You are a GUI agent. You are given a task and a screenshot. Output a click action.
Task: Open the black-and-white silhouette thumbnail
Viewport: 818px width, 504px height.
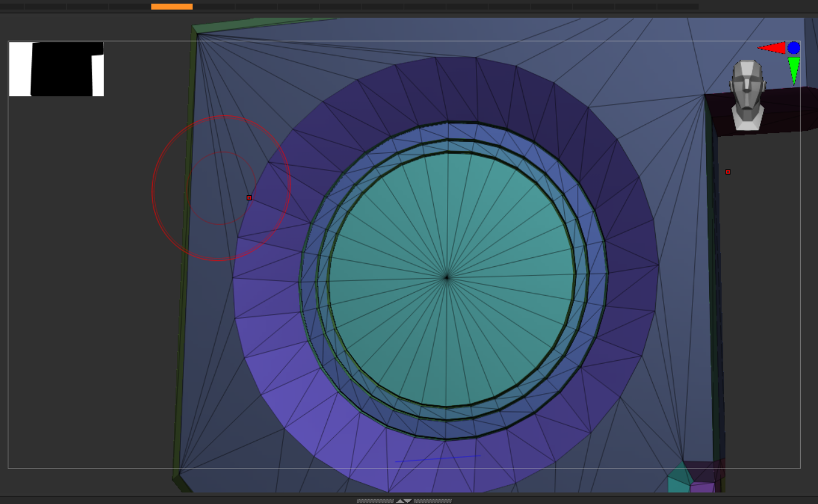tap(56, 69)
